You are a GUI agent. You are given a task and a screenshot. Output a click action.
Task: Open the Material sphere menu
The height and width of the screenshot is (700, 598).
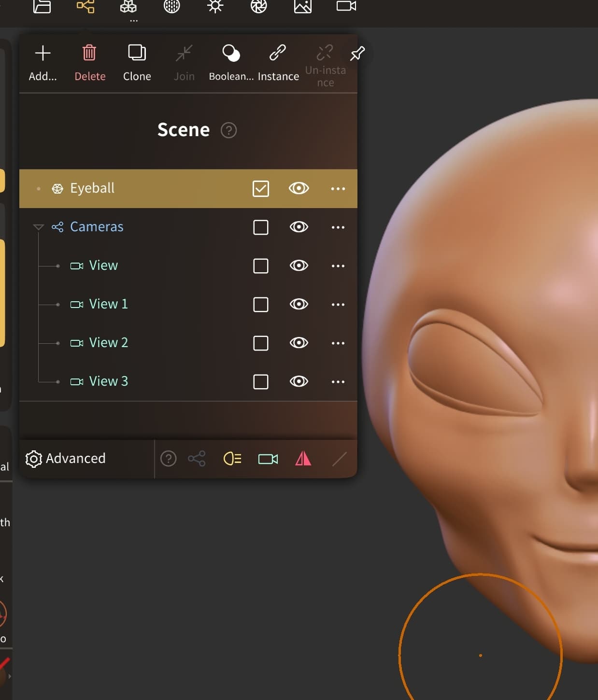(x=172, y=6)
